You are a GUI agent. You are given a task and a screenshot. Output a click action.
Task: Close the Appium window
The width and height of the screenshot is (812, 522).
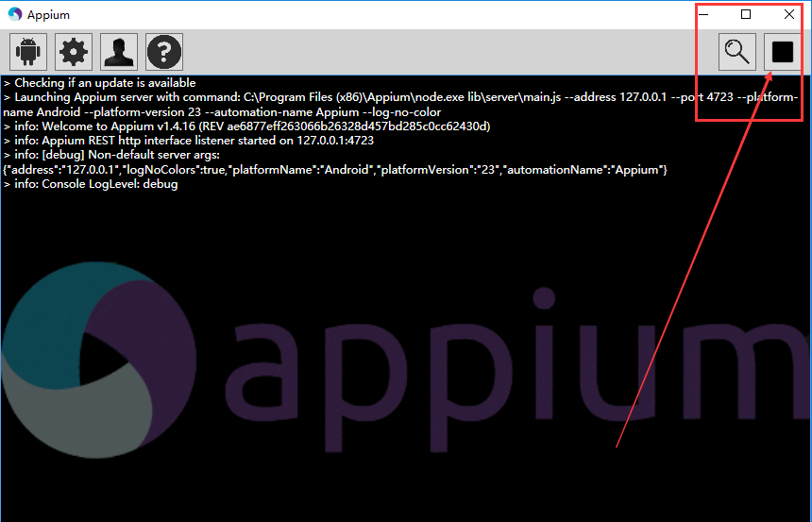click(789, 14)
